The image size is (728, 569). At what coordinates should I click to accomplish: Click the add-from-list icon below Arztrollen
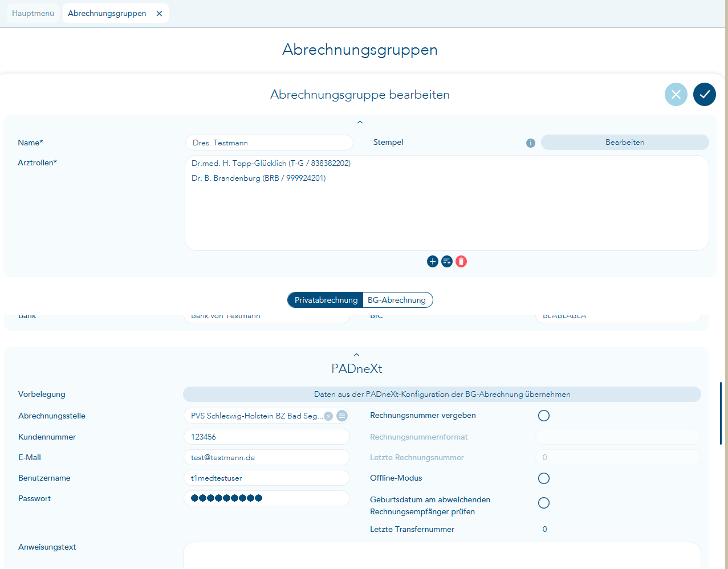coord(447,262)
